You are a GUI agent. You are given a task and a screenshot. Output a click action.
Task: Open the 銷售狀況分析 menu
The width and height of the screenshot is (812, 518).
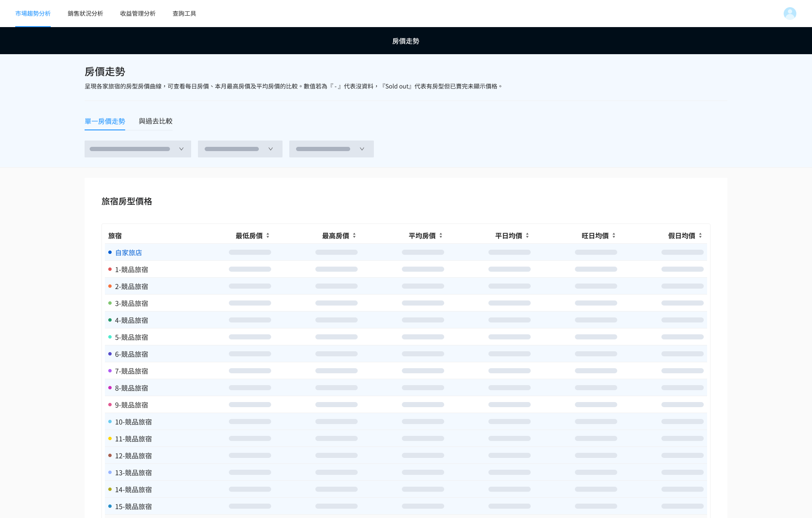tap(85, 14)
